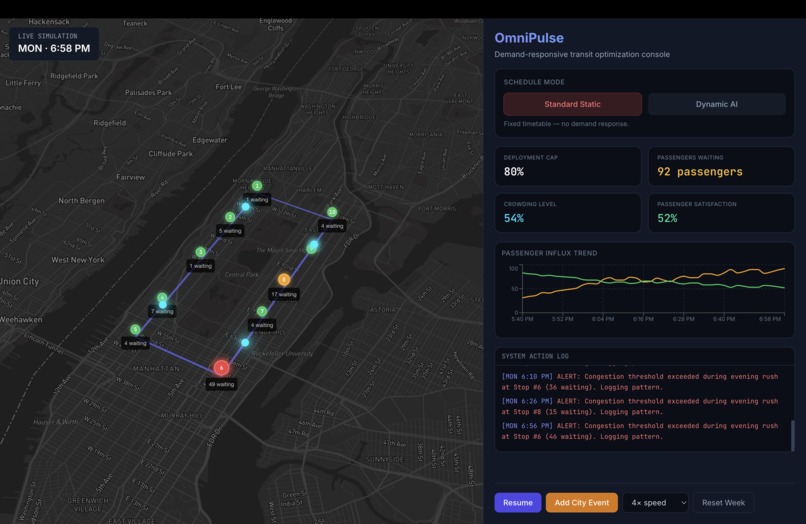
Task: Select green stop marker number 3
Action: point(200,252)
